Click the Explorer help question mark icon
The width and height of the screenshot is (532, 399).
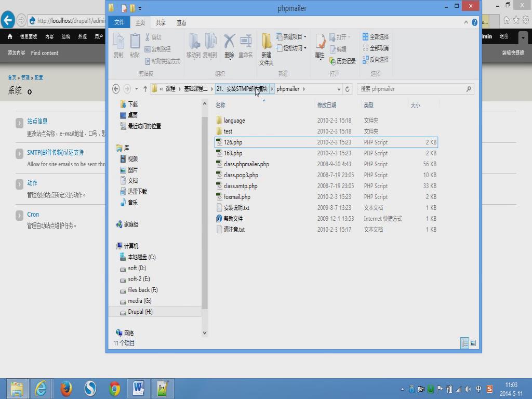tap(475, 22)
